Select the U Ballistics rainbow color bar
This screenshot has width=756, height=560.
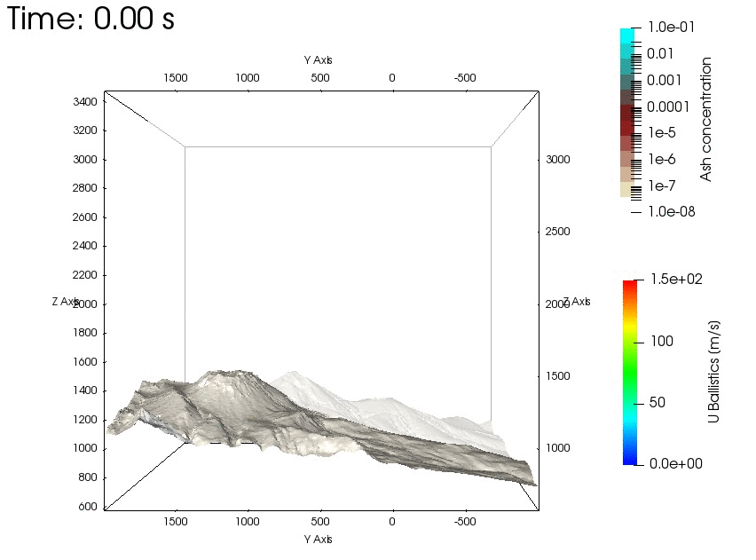(x=630, y=373)
